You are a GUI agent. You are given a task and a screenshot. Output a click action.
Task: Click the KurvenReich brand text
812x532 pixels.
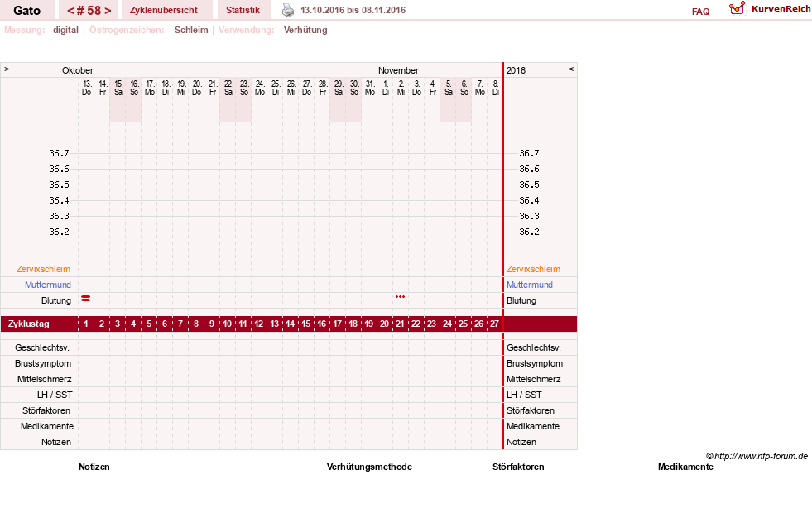[x=781, y=9]
